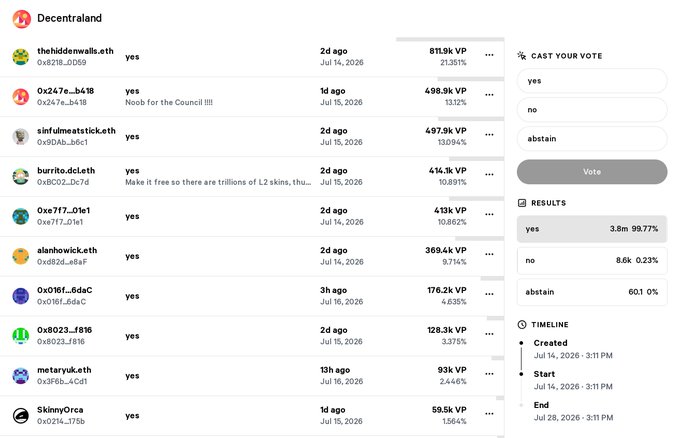Open alanhowick.eth avatar
Viewport: 680px width, 438px height.
click(x=20, y=256)
